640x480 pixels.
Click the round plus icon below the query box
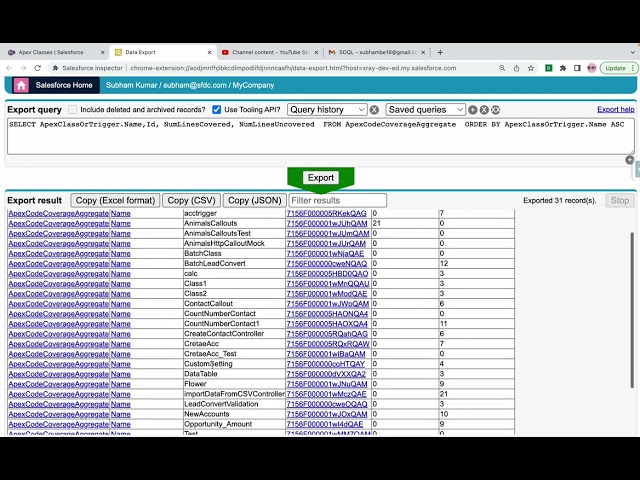630,160
